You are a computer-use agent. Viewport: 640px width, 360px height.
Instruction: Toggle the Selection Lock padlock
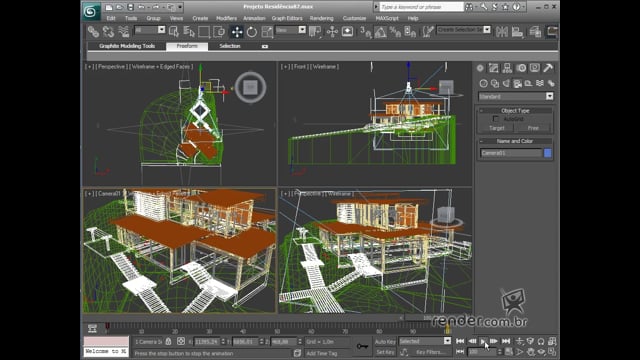pos(168,341)
